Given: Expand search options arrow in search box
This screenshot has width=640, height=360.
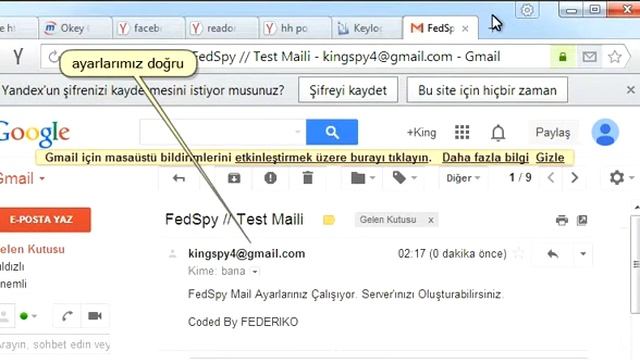Looking at the screenshot, I should click(298, 131).
